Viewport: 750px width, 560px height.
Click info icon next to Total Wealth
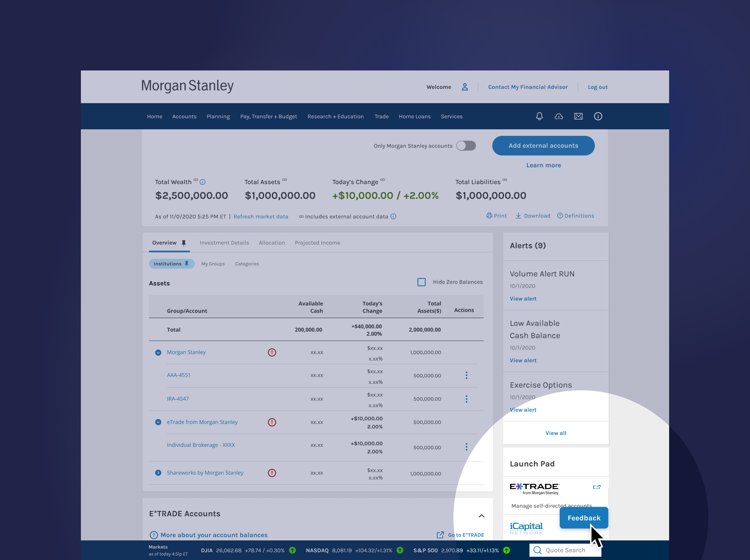(203, 182)
